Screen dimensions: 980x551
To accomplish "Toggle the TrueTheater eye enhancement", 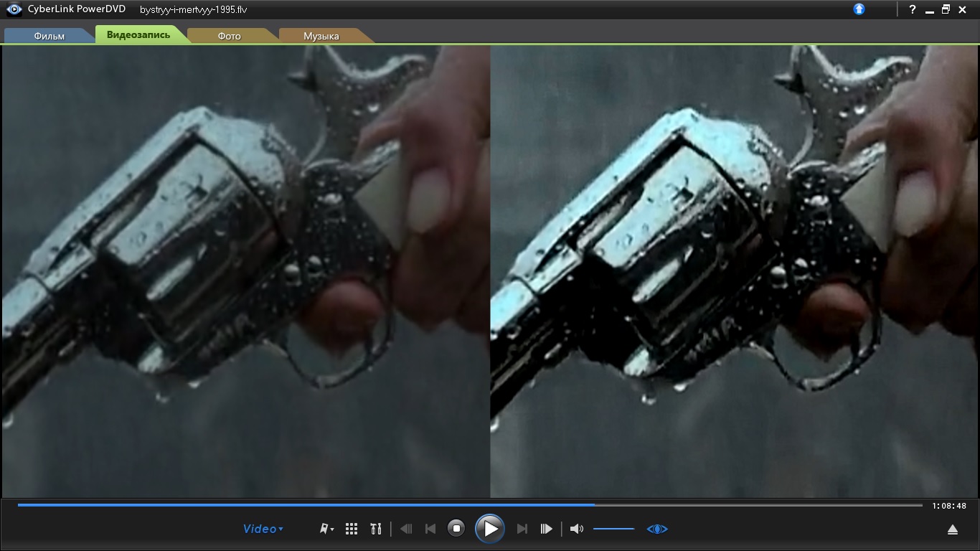I will (657, 529).
